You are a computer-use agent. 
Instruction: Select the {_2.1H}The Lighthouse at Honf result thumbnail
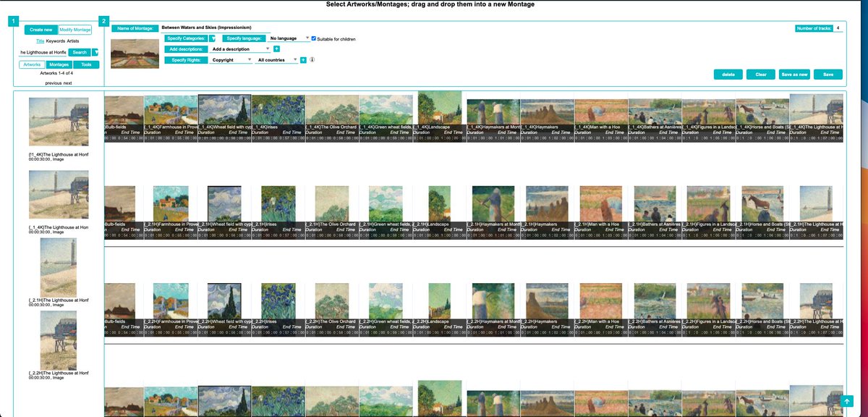coord(59,268)
